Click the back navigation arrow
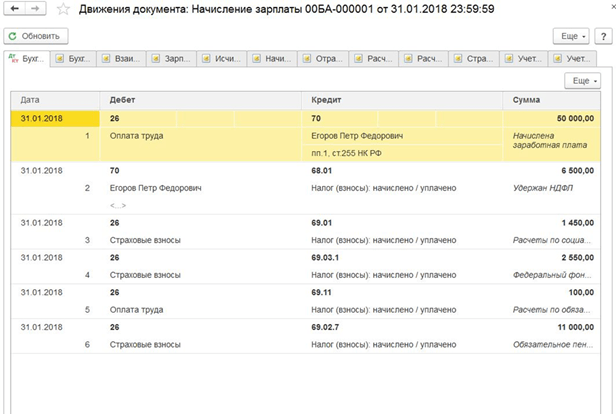The width and height of the screenshot is (616, 414). pos(14,11)
